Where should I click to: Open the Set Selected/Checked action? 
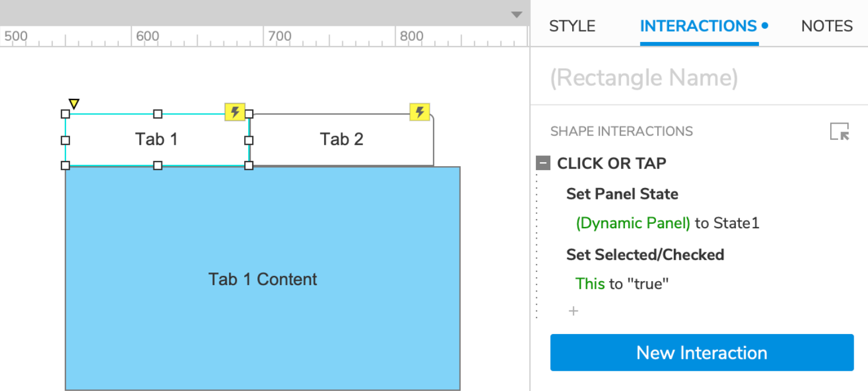pyautogui.click(x=645, y=254)
